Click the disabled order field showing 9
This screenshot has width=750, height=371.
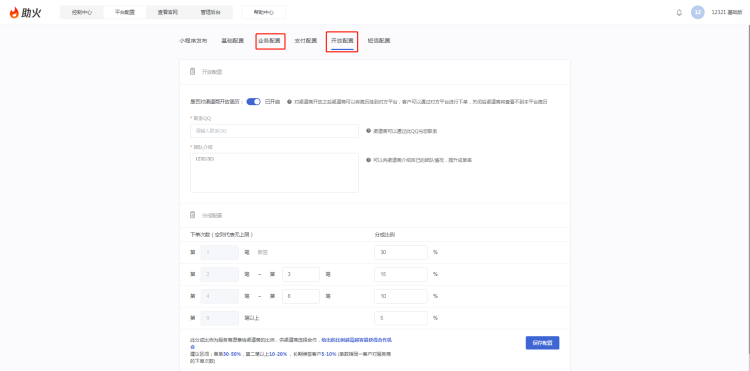click(x=220, y=318)
